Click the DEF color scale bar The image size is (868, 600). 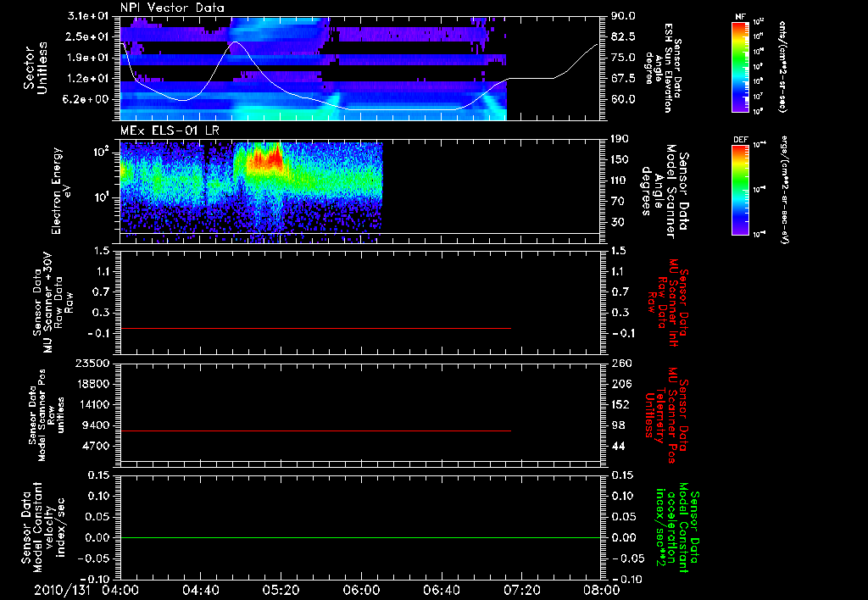point(740,189)
